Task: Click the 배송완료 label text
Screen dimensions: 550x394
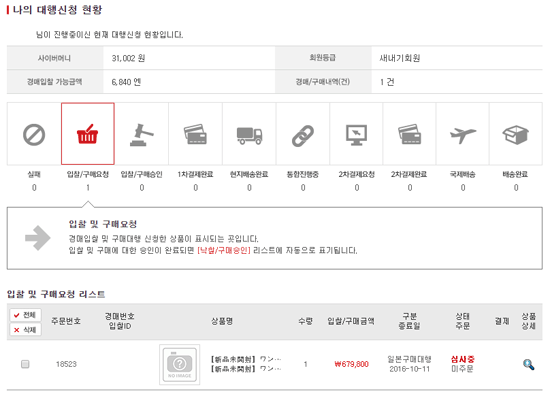Action: pos(516,174)
